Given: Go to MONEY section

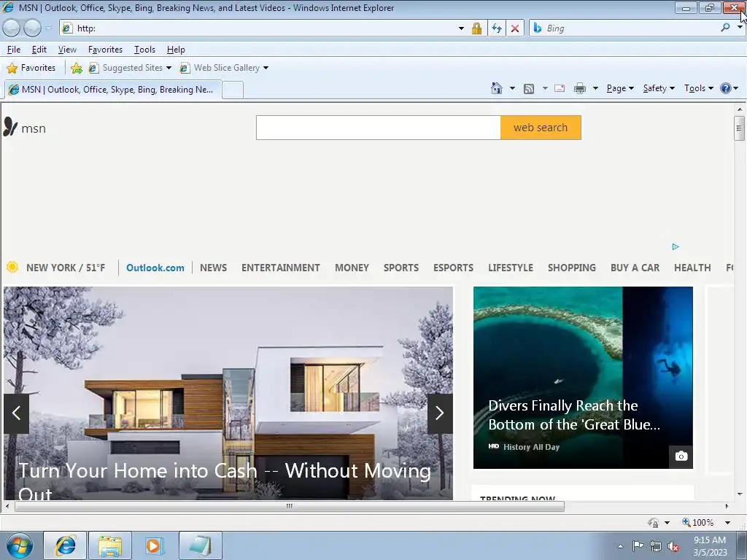Looking at the screenshot, I should pos(352,268).
